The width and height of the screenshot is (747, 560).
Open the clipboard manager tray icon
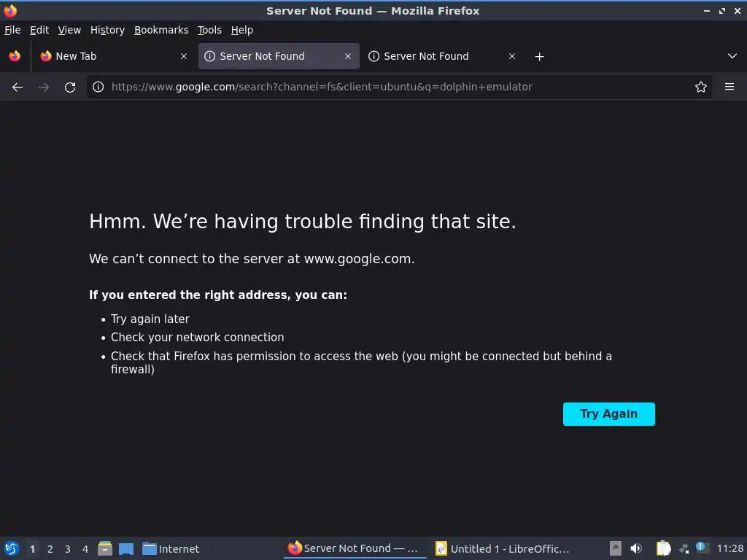coord(663,548)
